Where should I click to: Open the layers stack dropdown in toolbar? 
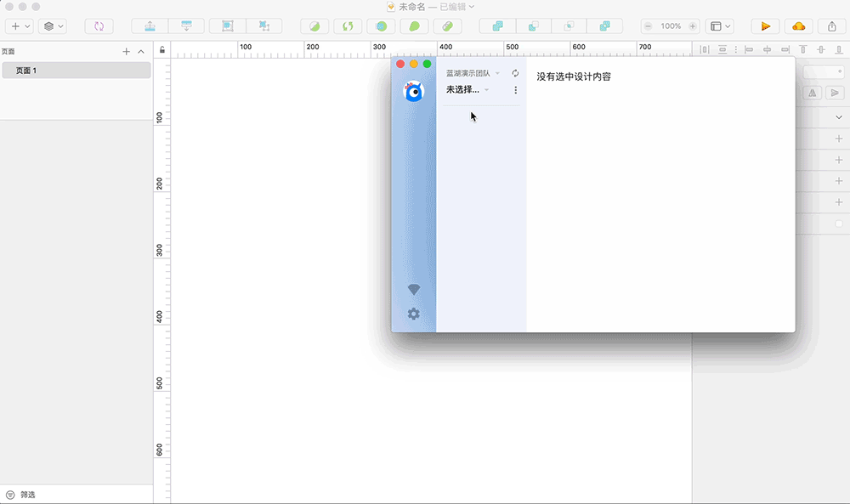53,26
